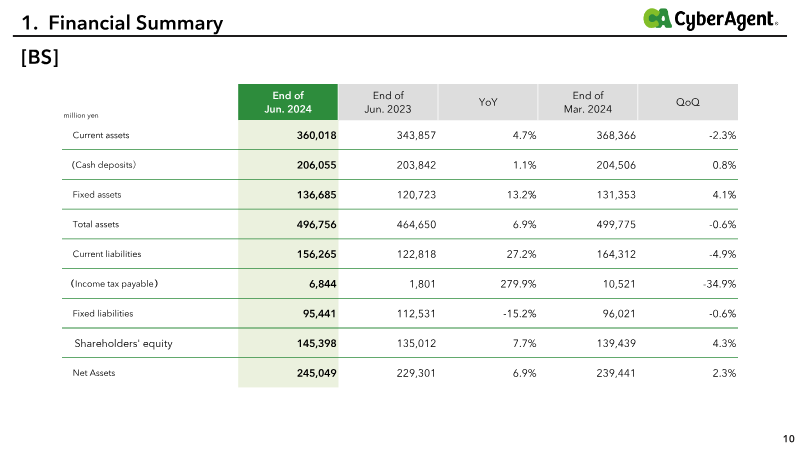800x450 pixels.
Task: Click the [BS] section heading
Action: (x=40, y=57)
